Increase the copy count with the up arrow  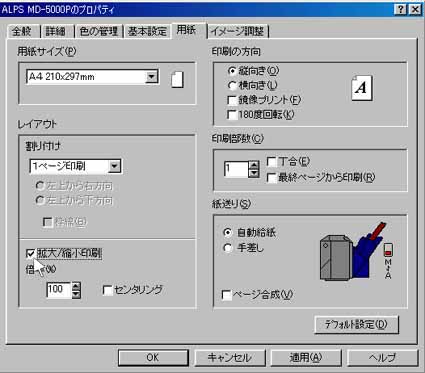254,165
